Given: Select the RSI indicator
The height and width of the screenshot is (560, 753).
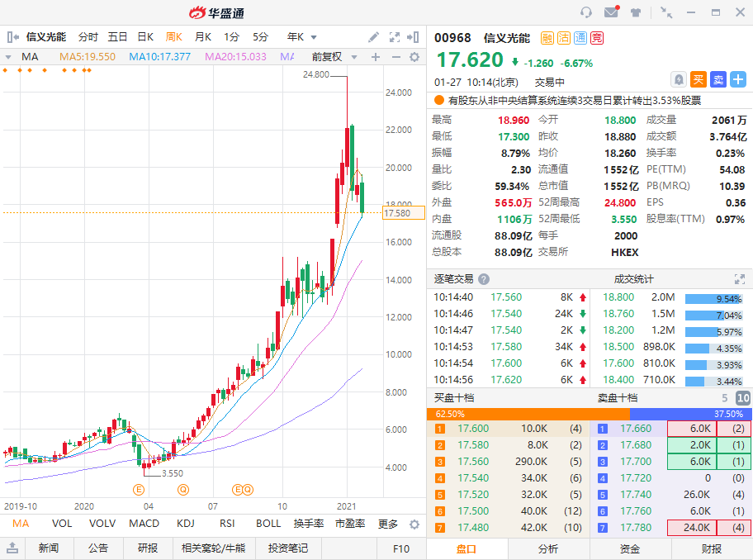Looking at the screenshot, I should (227, 524).
